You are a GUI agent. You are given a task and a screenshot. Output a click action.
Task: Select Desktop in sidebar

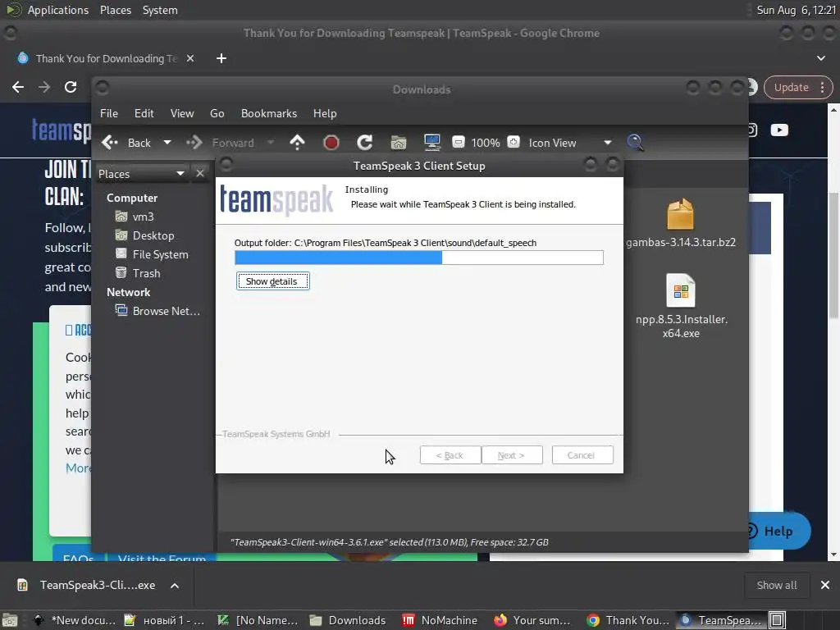(144, 235)
